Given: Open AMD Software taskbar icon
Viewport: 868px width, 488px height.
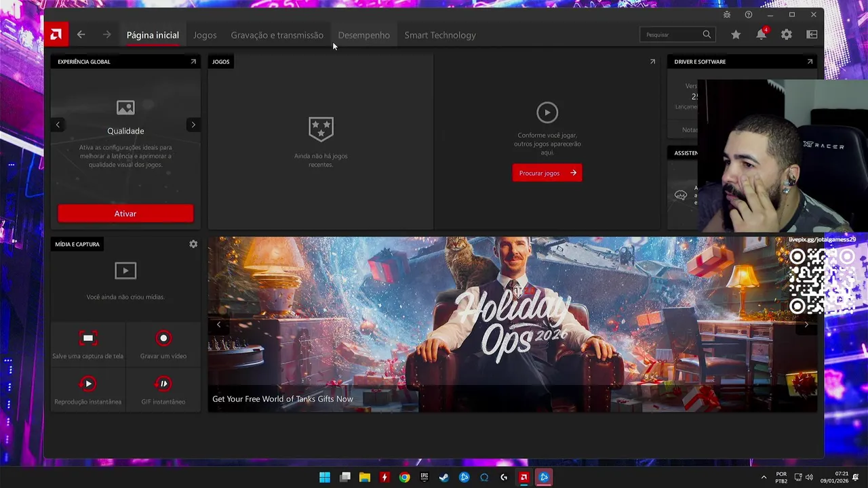Looking at the screenshot, I should pos(524,477).
